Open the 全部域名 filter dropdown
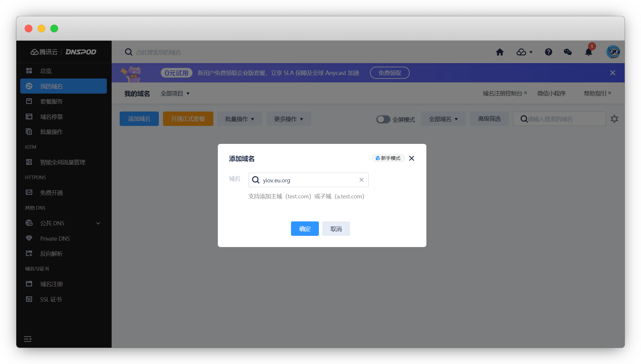The image size is (641, 364). coord(443,119)
